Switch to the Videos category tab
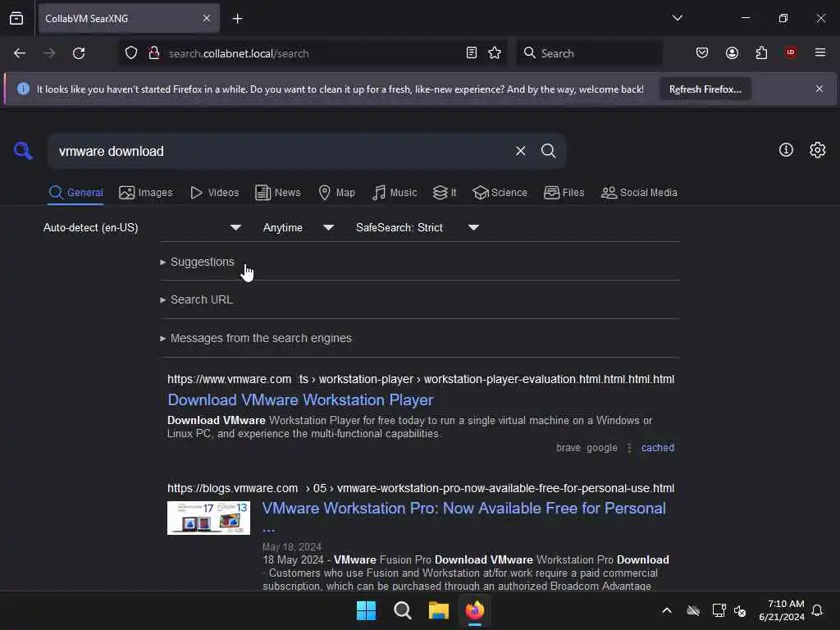 pos(215,193)
